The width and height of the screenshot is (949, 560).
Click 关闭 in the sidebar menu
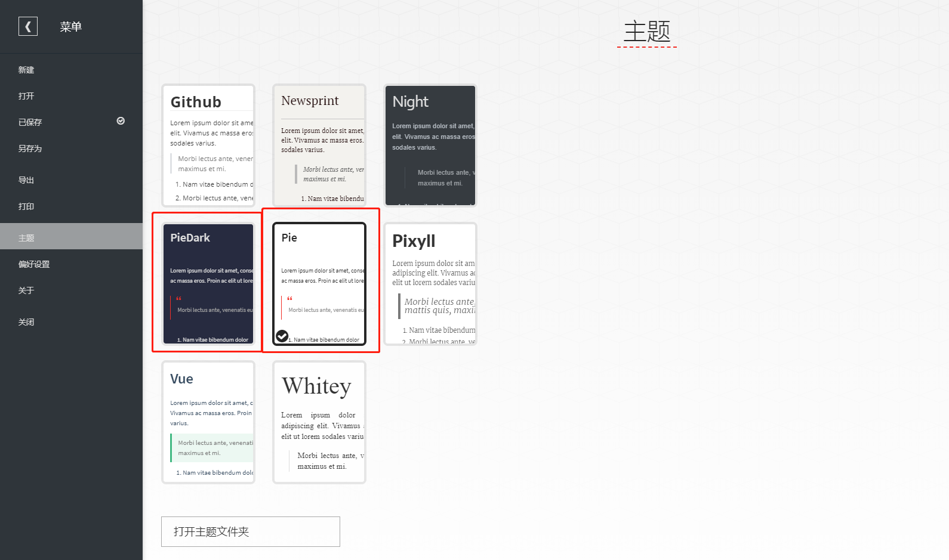(x=71, y=322)
